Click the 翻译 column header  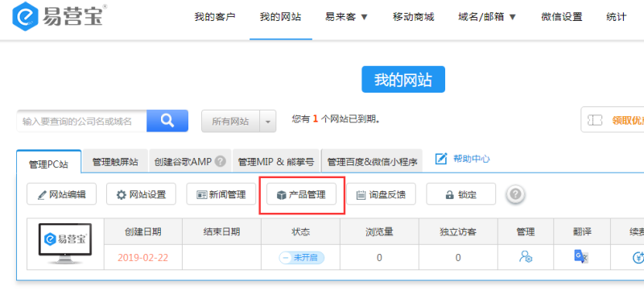pos(582,231)
